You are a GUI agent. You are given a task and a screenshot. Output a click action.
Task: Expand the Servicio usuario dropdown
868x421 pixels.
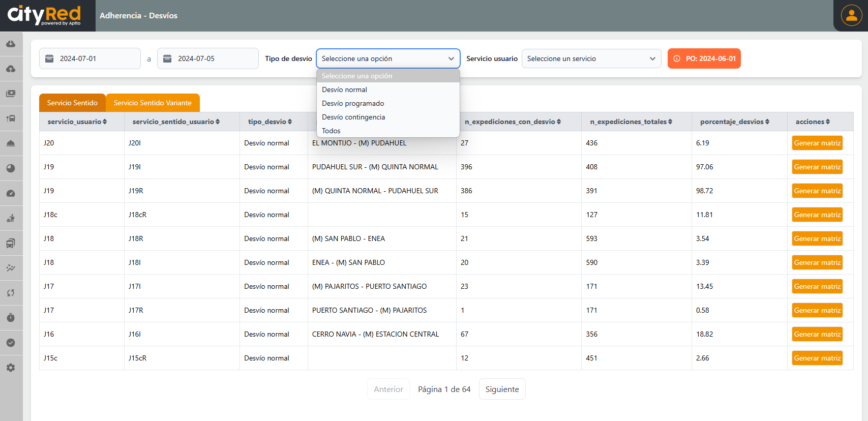(591, 59)
